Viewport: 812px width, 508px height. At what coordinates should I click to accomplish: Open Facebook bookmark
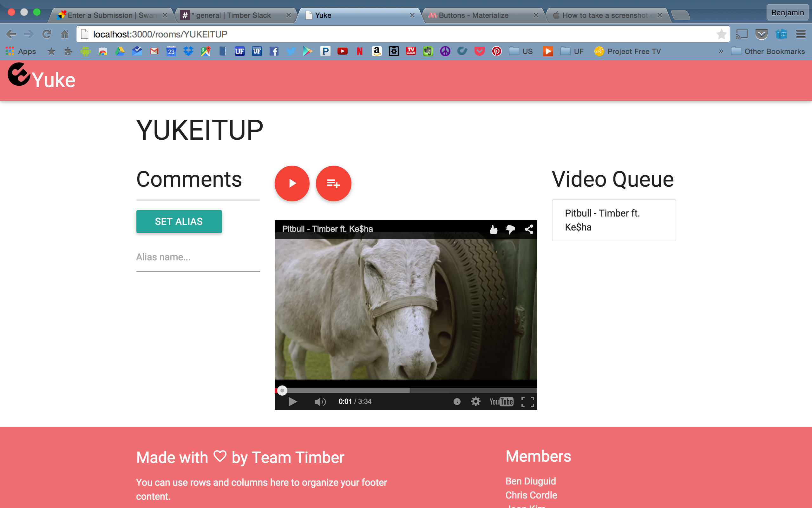(274, 51)
